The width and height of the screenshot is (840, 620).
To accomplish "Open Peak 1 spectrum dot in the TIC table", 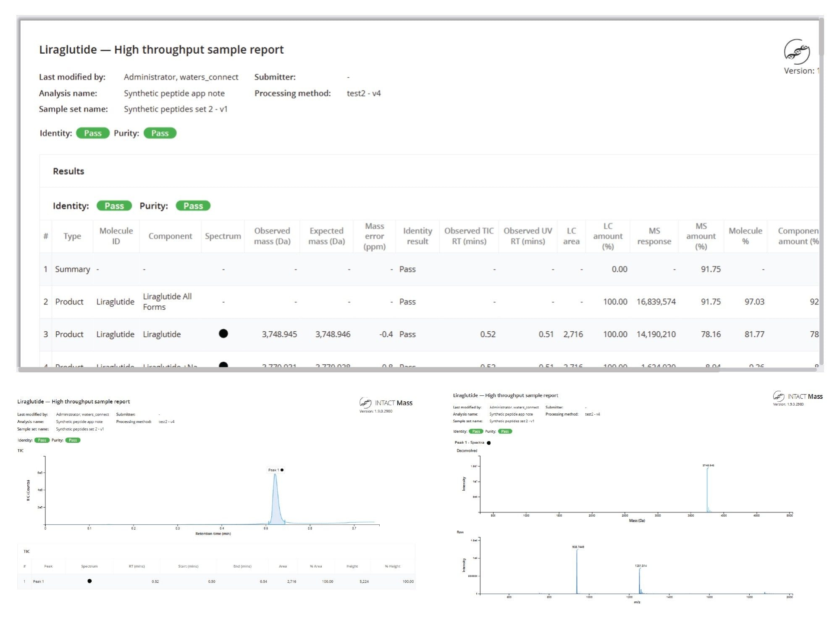I will pyautogui.click(x=89, y=582).
